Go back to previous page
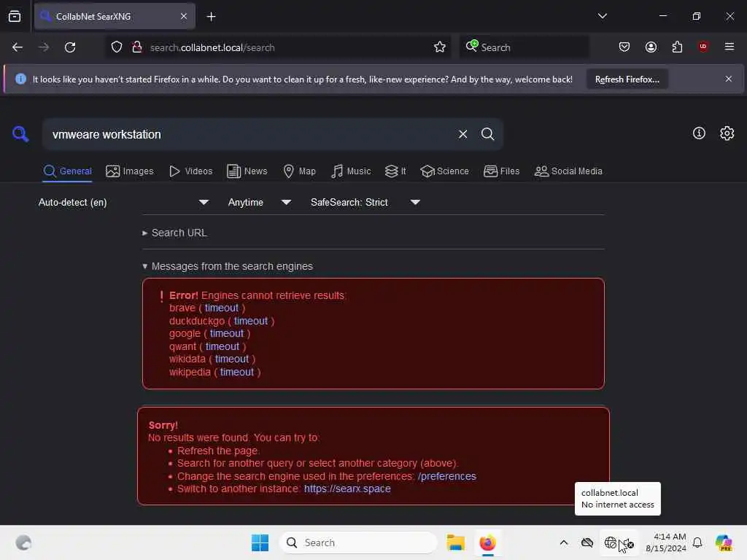The height and width of the screenshot is (560, 747). pyautogui.click(x=18, y=47)
